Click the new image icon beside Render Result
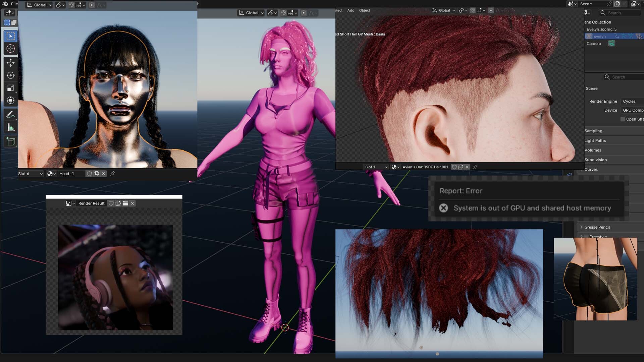 pos(118,203)
